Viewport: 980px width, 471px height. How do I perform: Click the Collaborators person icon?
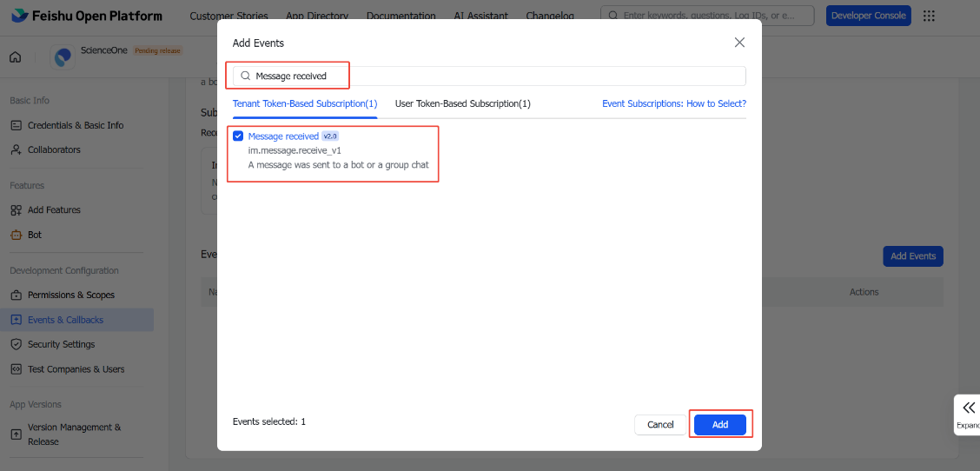(x=17, y=150)
